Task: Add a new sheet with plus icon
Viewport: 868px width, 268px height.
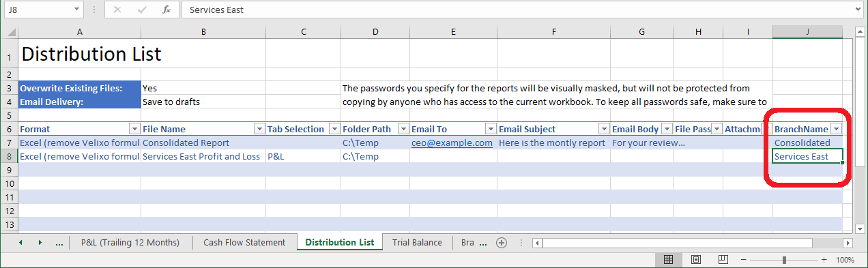Action: [x=502, y=243]
